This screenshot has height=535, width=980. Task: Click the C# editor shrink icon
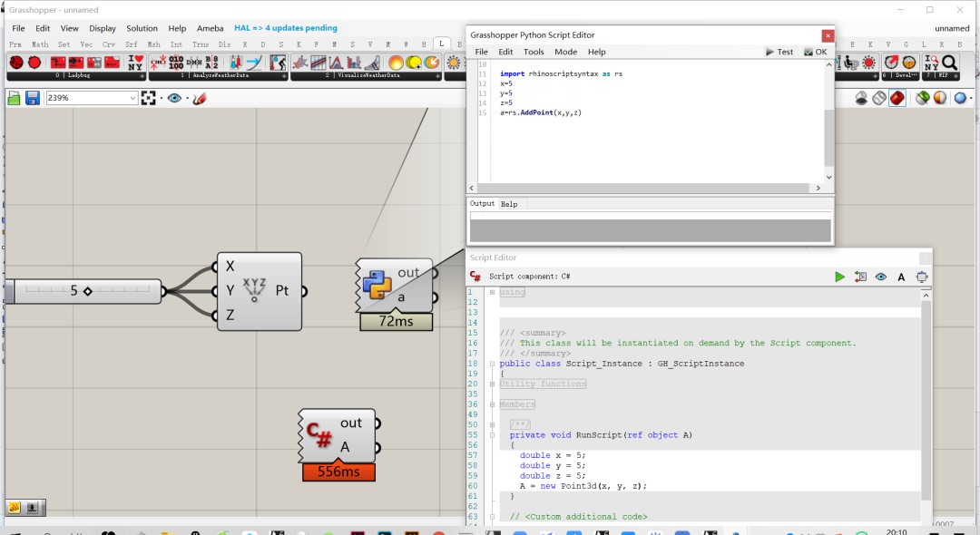[x=922, y=277]
